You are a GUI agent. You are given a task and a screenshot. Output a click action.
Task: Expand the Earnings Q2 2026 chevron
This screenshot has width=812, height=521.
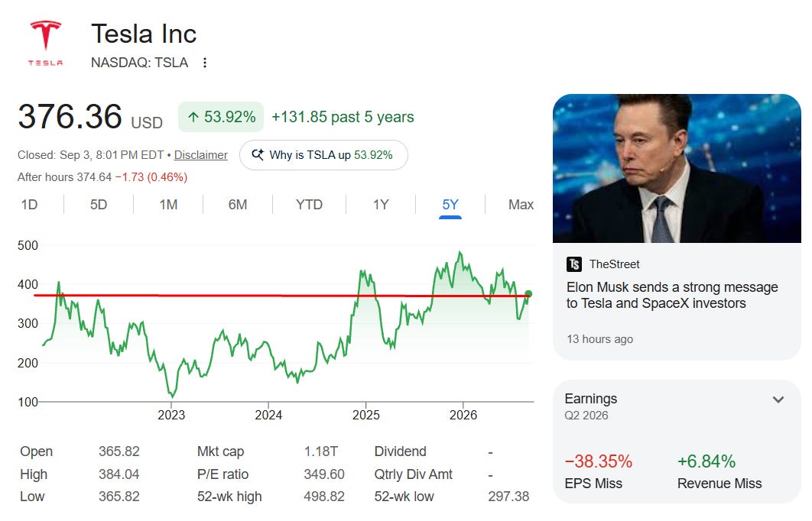(x=778, y=400)
